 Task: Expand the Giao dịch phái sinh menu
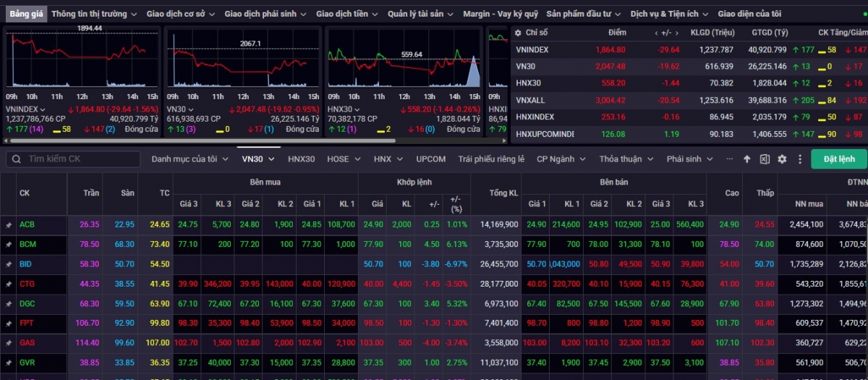265,14
